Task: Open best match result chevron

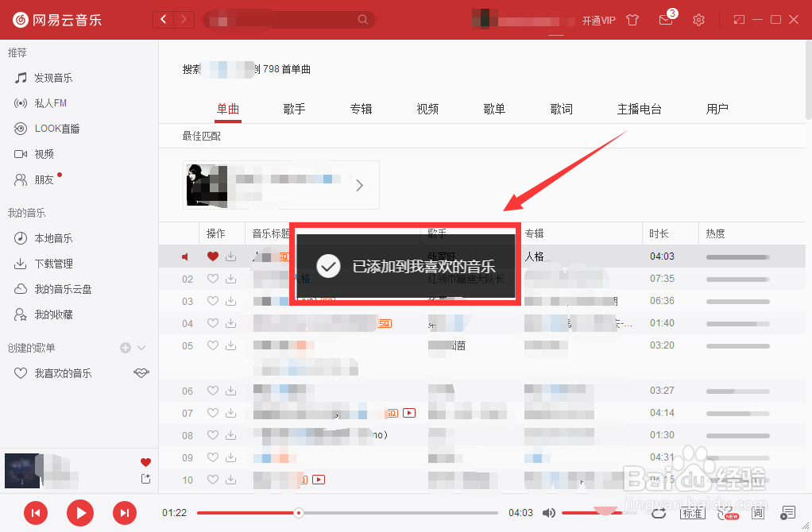Action: 359,185
